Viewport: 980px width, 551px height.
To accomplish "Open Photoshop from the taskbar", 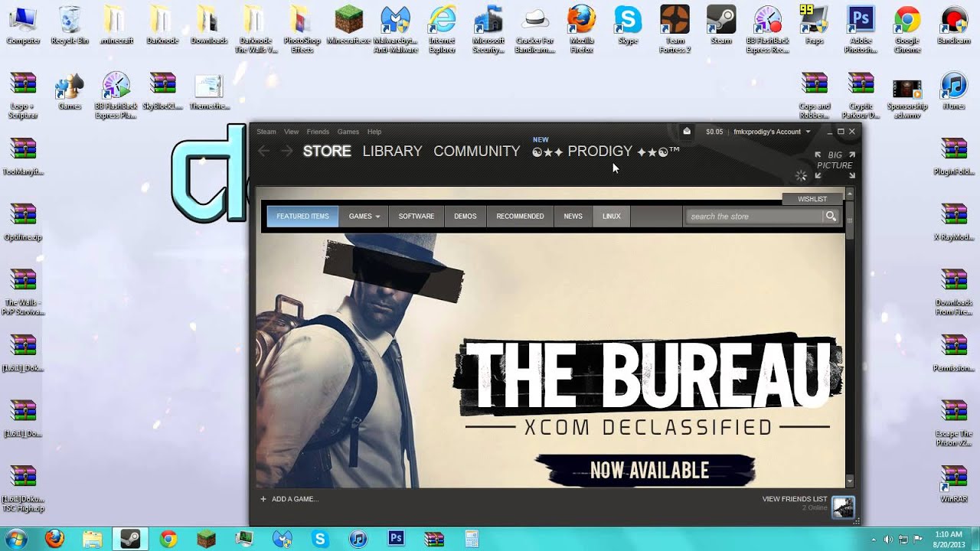I will click(396, 539).
